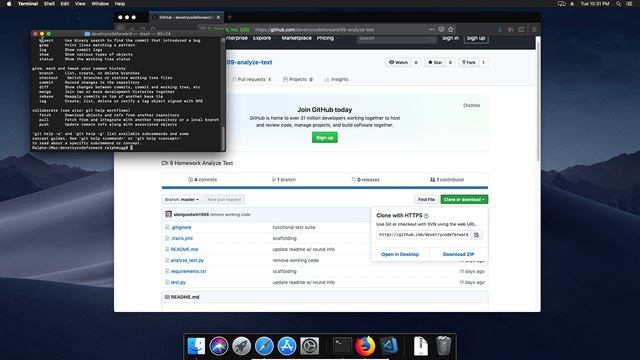Open the Window menu
This screenshot has height=360, width=640.
pos(100,4)
